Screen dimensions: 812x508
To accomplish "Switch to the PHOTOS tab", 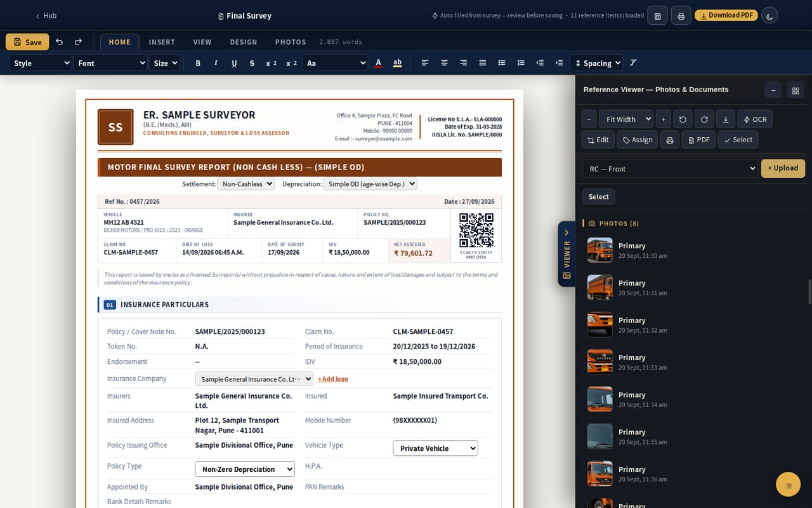I will coord(291,42).
